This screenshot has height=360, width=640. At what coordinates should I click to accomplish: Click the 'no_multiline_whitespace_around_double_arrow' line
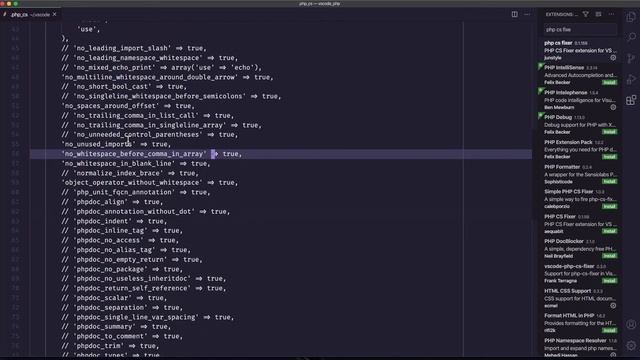tap(167, 77)
